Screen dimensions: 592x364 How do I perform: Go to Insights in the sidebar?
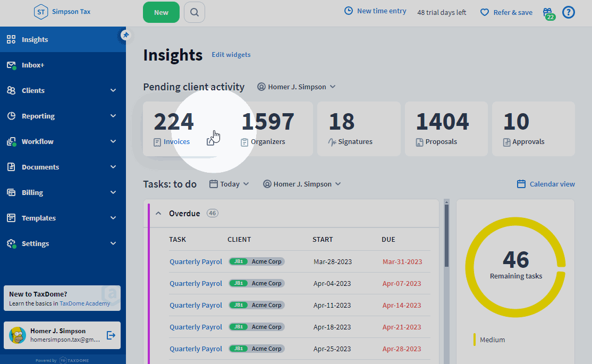[63, 39]
